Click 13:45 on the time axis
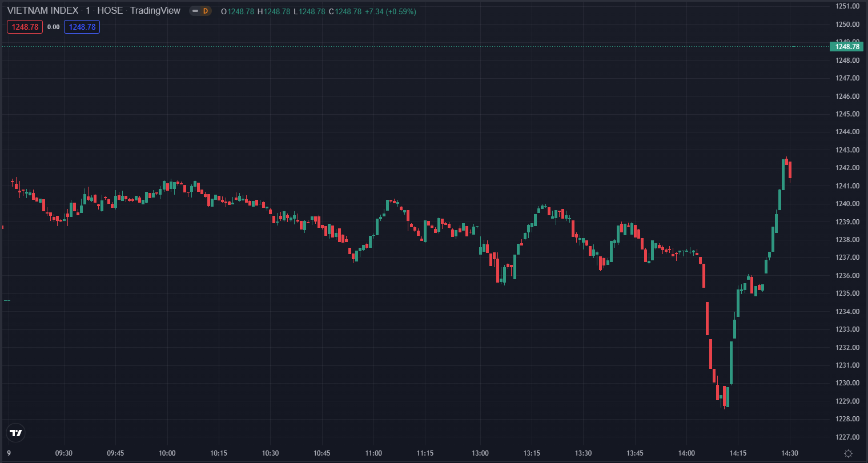The image size is (868, 463). pyautogui.click(x=635, y=453)
